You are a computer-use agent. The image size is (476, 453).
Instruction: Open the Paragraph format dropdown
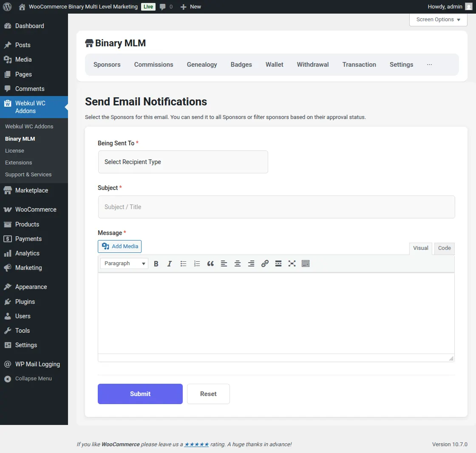tap(124, 263)
